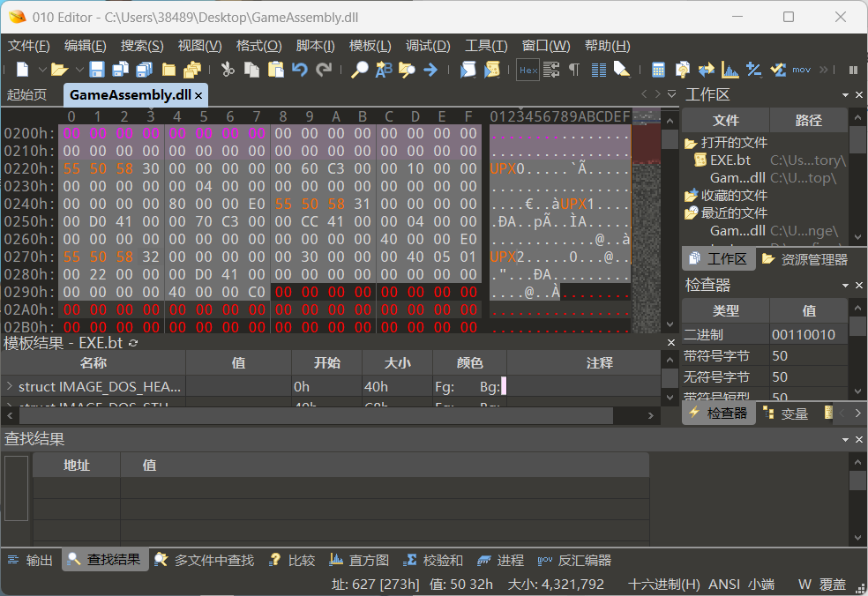The height and width of the screenshot is (596, 868).
Task: Click the Paste clipboard icon
Action: click(275, 69)
